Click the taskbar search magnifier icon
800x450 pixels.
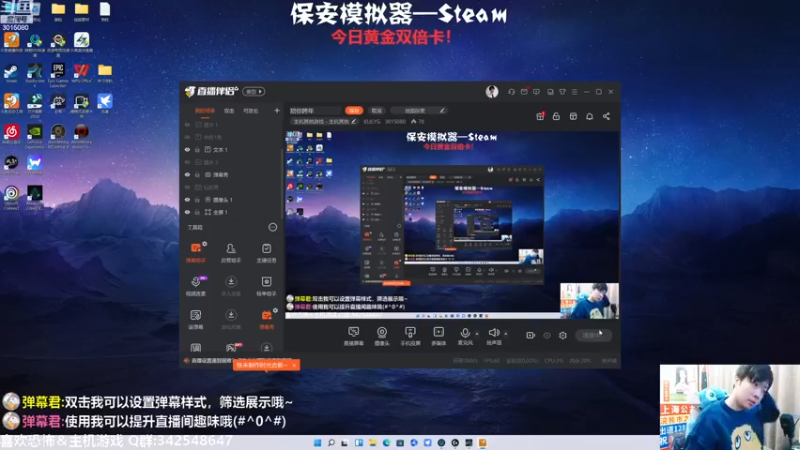point(331,443)
